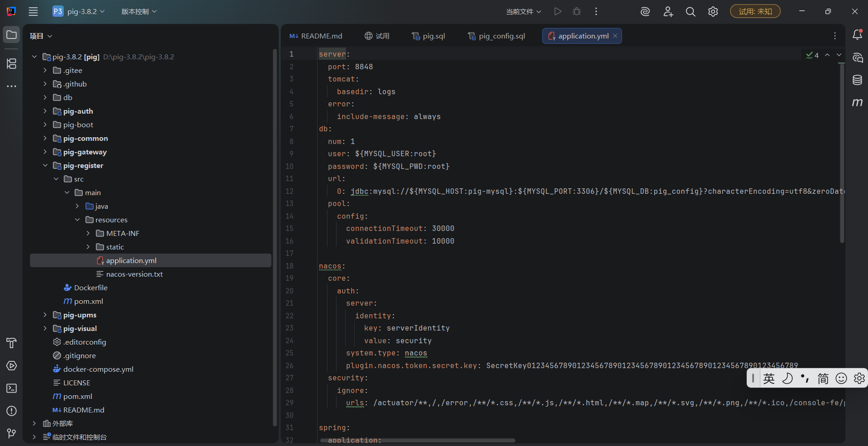Click the editor horizontal scrollbar

(417, 440)
